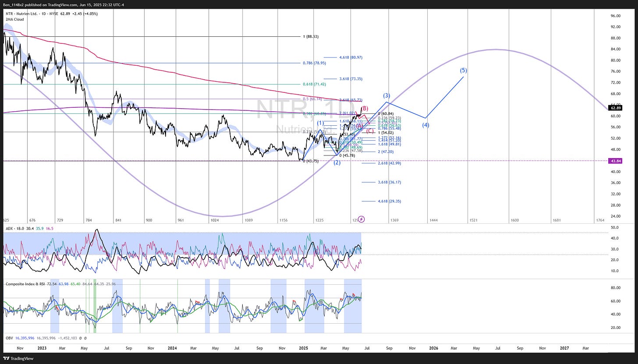The height and width of the screenshot is (364, 638).
Task: Select the blue wave (5) label
Action: point(464,71)
